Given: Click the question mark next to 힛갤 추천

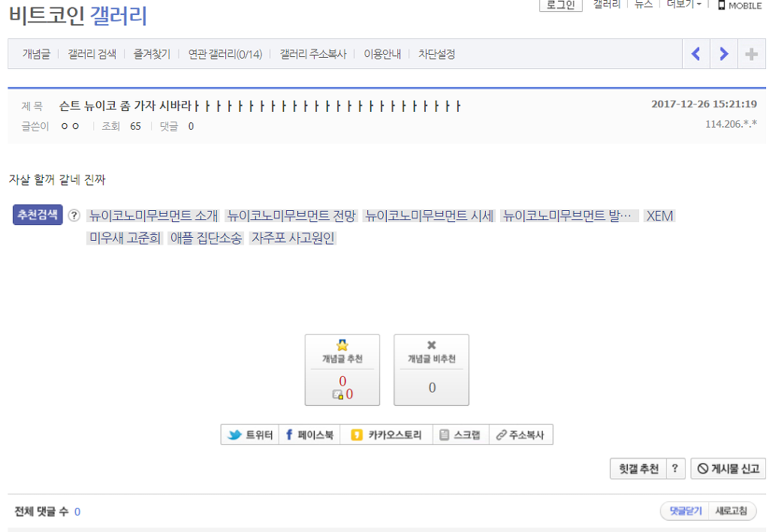Looking at the screenshot, I should pyautogui.click(x=675, y=469).
